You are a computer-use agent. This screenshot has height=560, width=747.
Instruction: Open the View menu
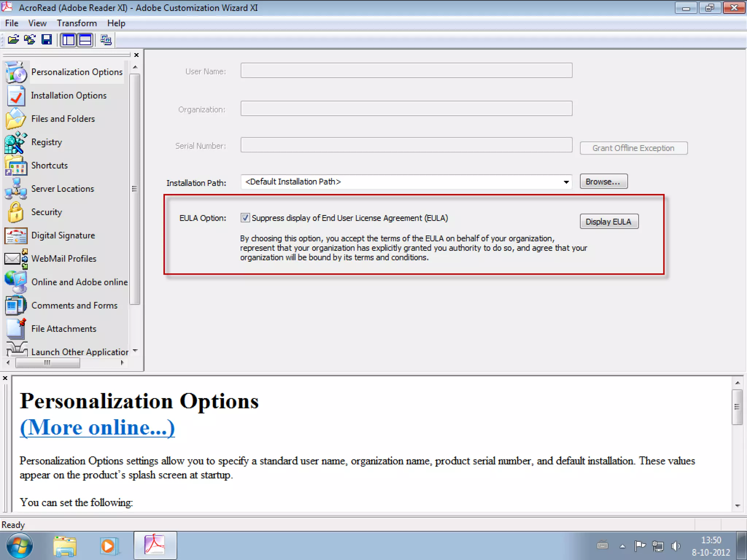pos(37,23)
